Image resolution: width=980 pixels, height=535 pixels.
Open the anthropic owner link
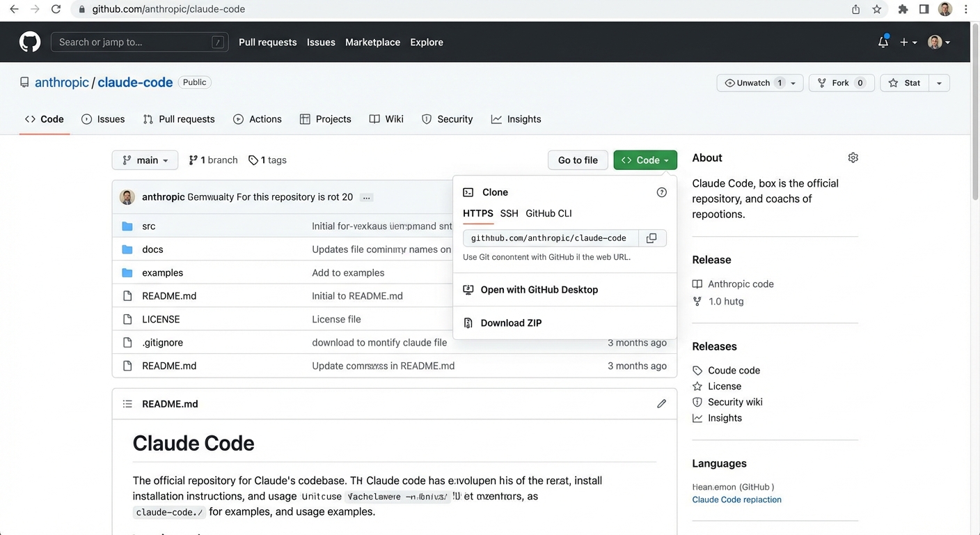[x=62, y=82]
